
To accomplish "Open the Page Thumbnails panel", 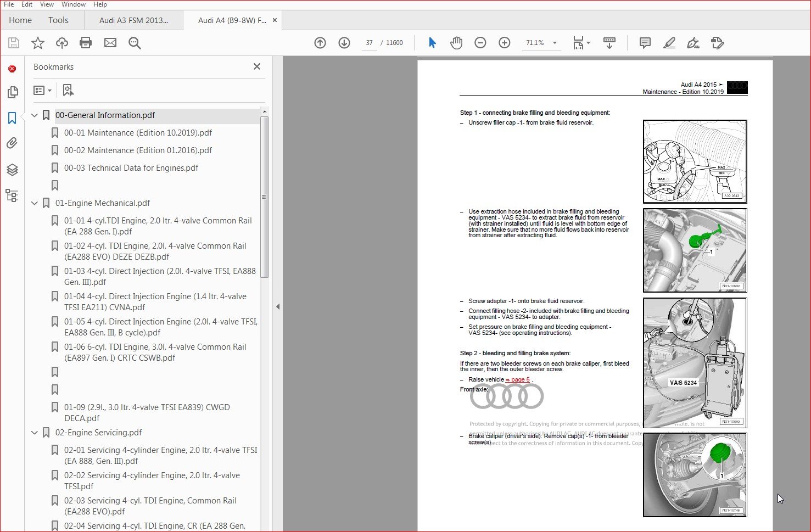I will [x=12, y=92].
